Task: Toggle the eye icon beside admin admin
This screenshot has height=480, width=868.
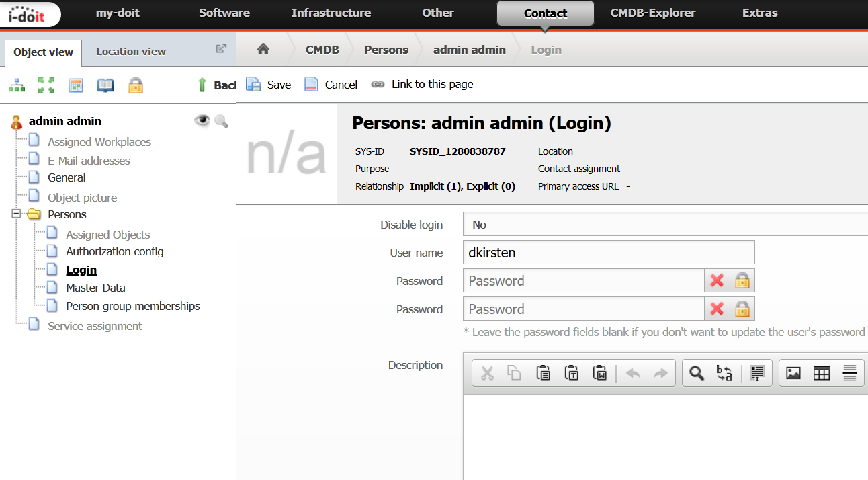Action: (202, 121)
